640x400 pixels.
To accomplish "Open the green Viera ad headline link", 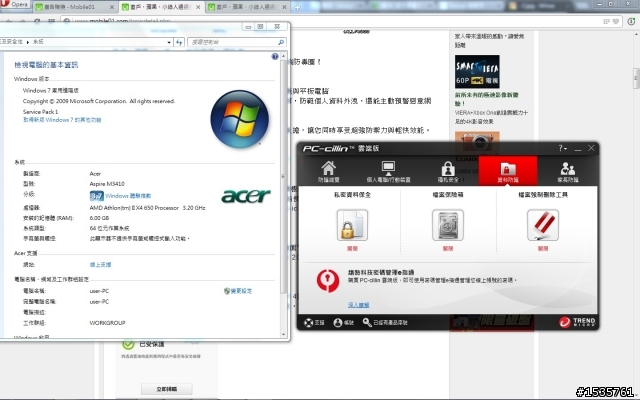I will (x=487, y=99).
